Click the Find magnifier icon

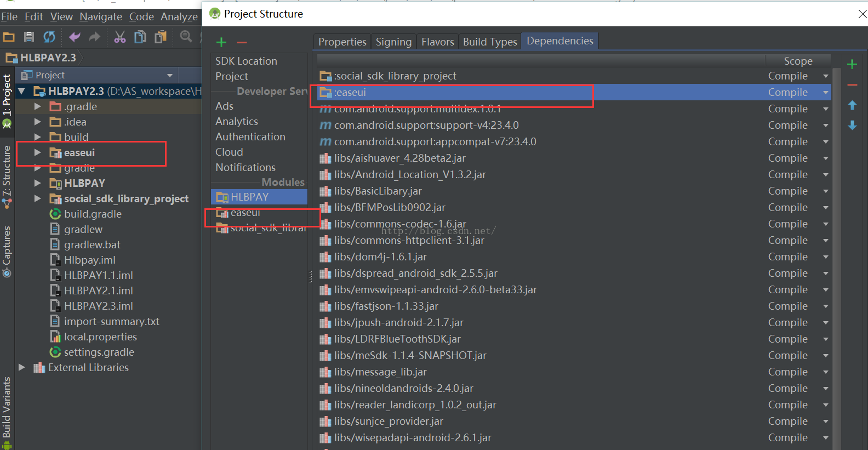[186, 37]
